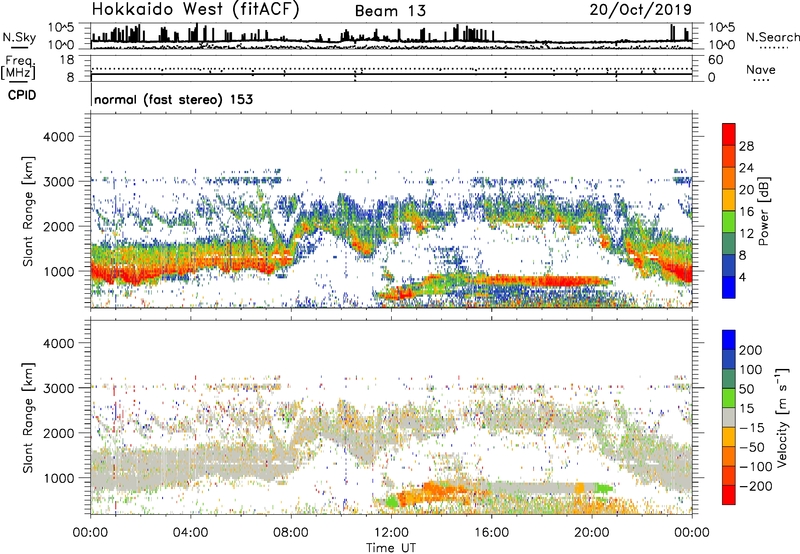
Task: Select the "Beam 13" header label
Action: (x=390, y=11)
